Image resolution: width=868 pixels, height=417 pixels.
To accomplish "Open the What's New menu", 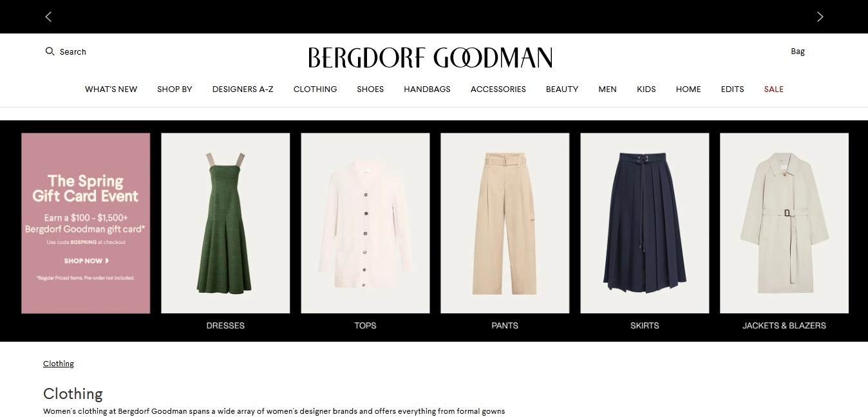I will point(111,89).
